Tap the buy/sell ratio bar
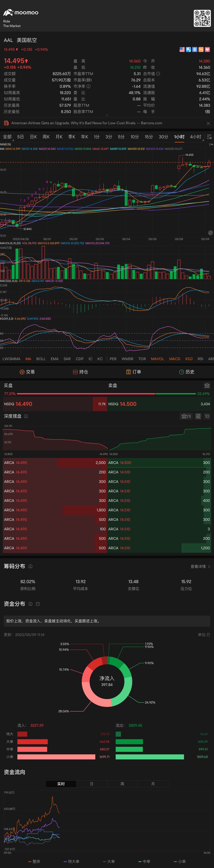The image size is (214, 868). (x=107, y=394)
